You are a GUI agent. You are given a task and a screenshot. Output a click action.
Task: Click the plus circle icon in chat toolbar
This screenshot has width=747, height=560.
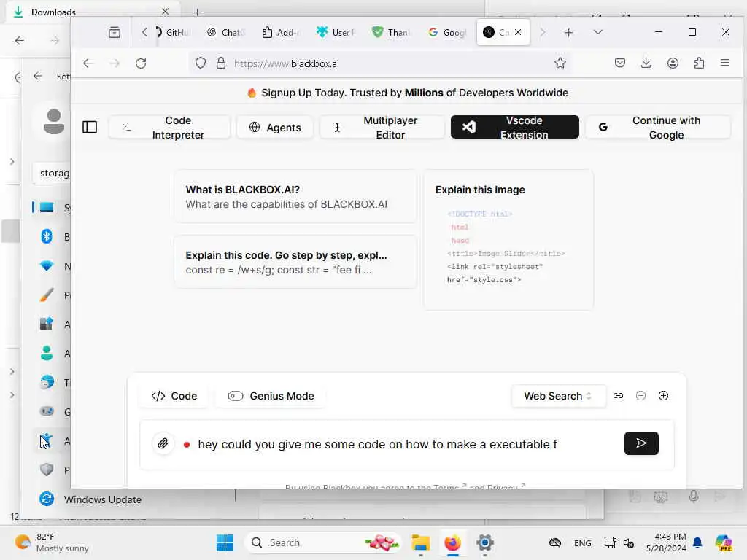point(663,396)
